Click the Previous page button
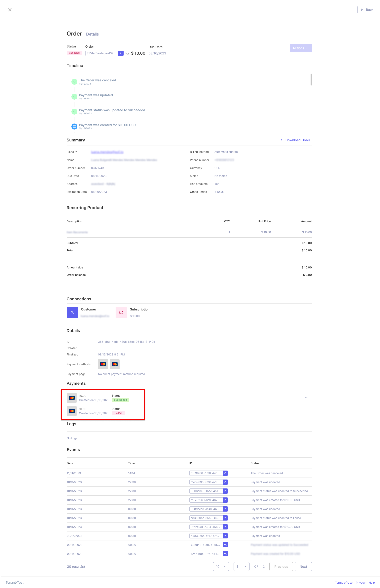Screen dimensions: 380x588 [281, 567]
